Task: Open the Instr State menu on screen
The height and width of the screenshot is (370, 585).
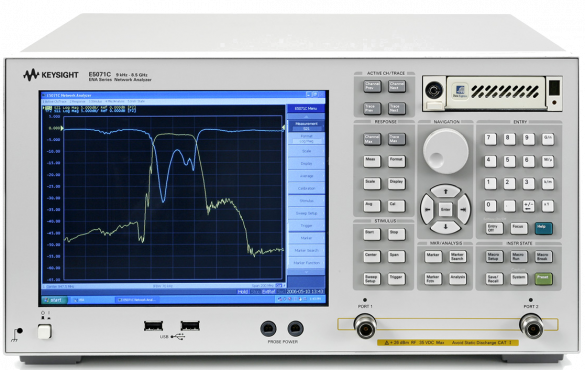Action: coord(136,101)
